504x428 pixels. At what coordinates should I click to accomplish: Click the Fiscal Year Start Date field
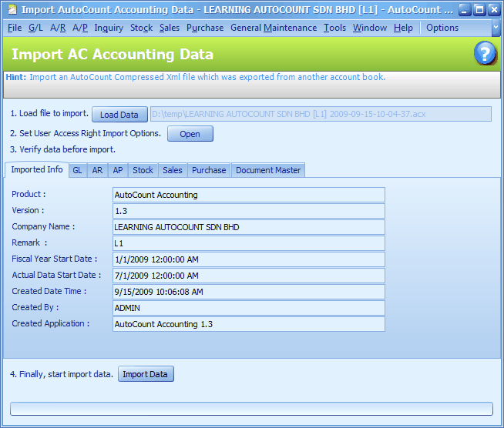click(249, 259)
